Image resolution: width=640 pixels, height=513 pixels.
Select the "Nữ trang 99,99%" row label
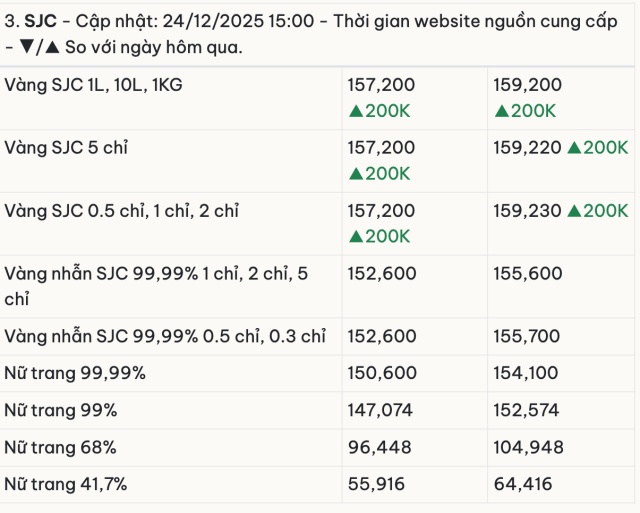[x=75, y=374]
